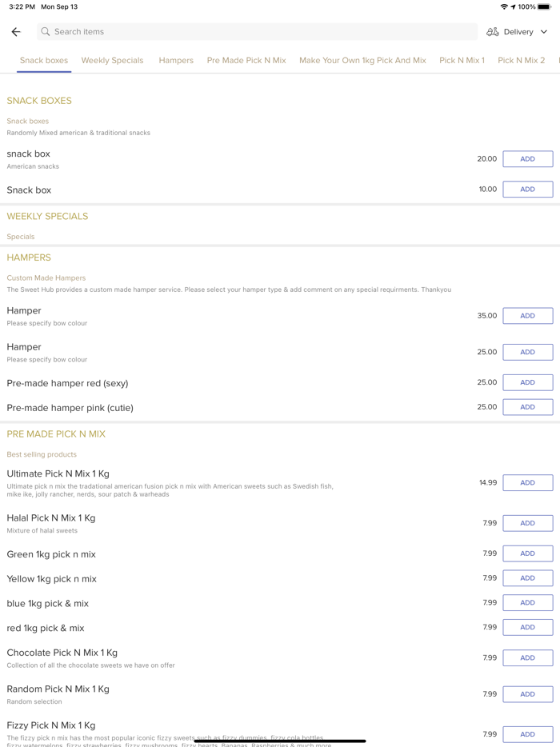Image resolution: width=560 pixels, height=747 pixels.
Task: Expand the Delivery dropdown chevron
Action: 544,32
